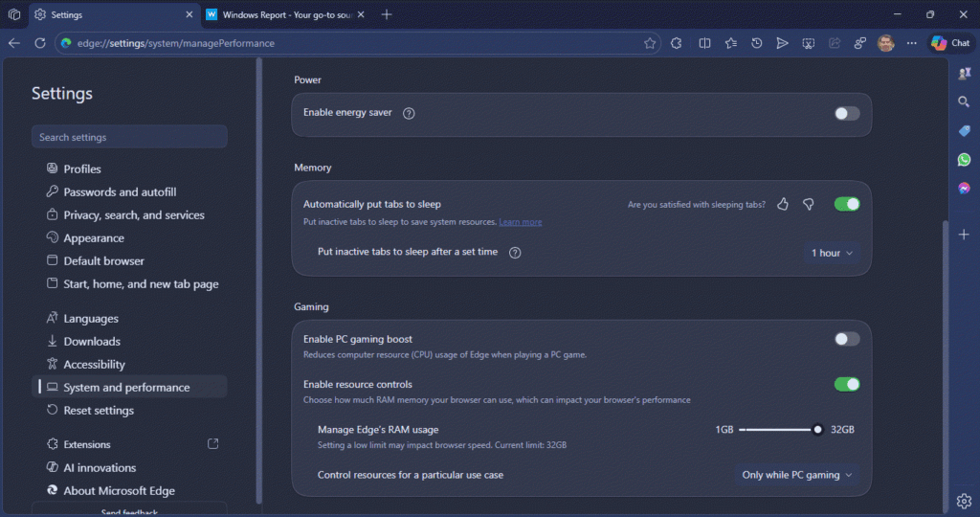
Task: Click help icon next to Enable energy saver
Action: 409,113
